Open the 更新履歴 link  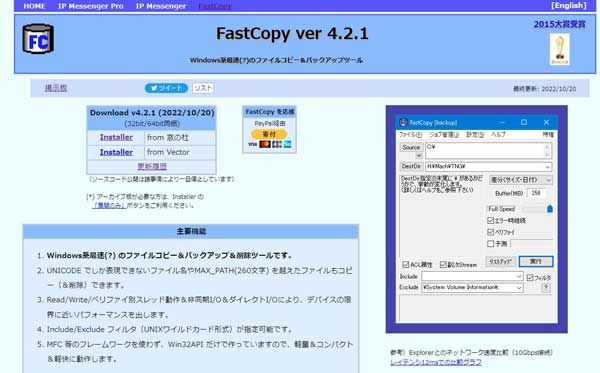(x=152, y=166)
